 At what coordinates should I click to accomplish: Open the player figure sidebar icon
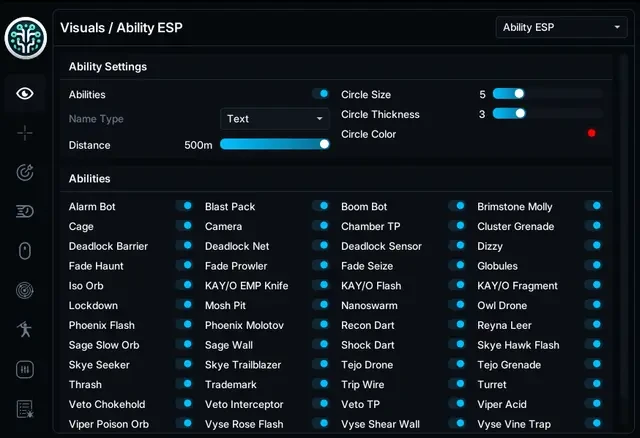point(25,329)
